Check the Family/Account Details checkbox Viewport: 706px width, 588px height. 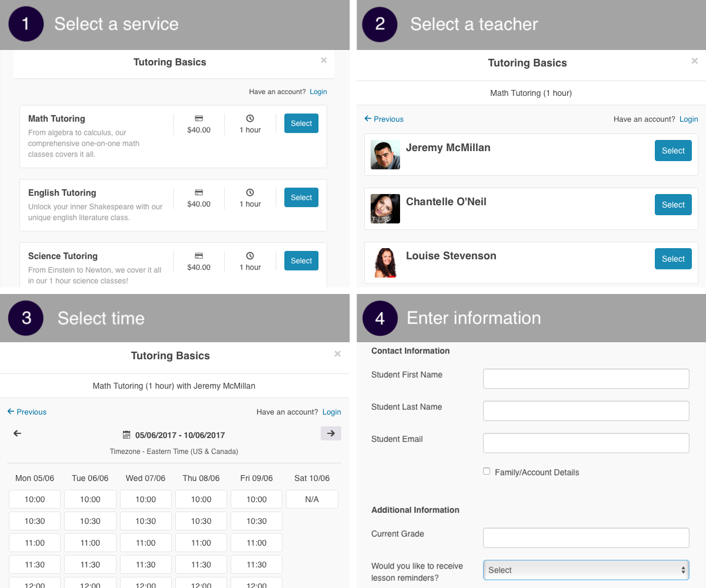pos(487,471)
